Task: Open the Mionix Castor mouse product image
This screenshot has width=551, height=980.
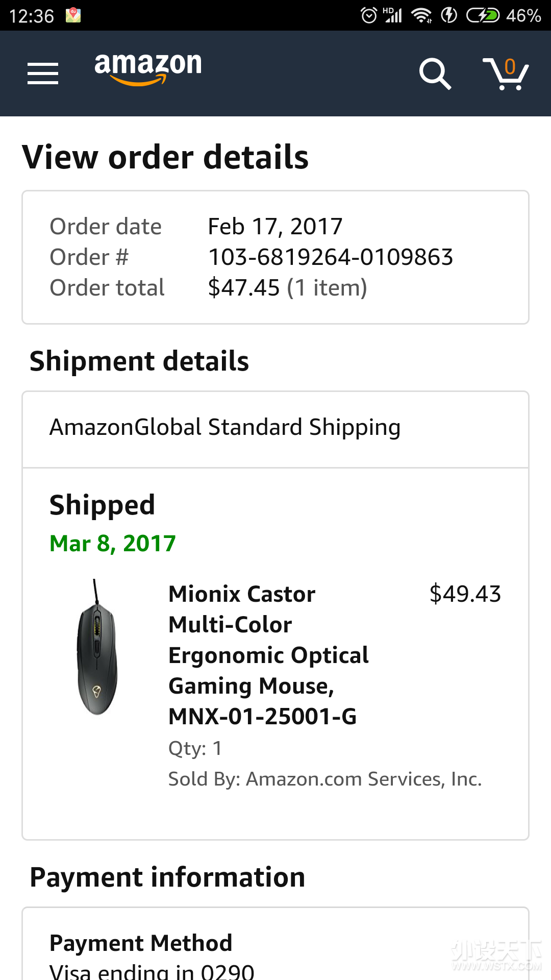Action: coord(97,647)
